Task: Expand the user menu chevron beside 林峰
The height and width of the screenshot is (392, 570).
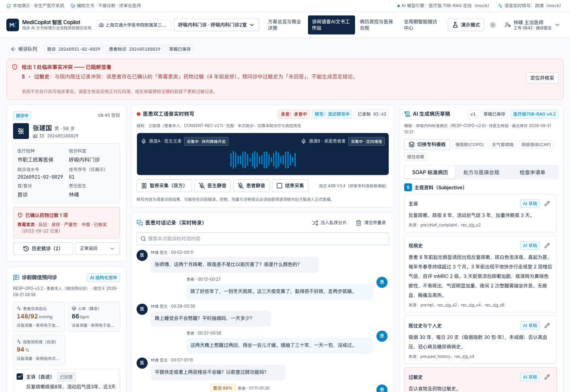Action: 557,25
